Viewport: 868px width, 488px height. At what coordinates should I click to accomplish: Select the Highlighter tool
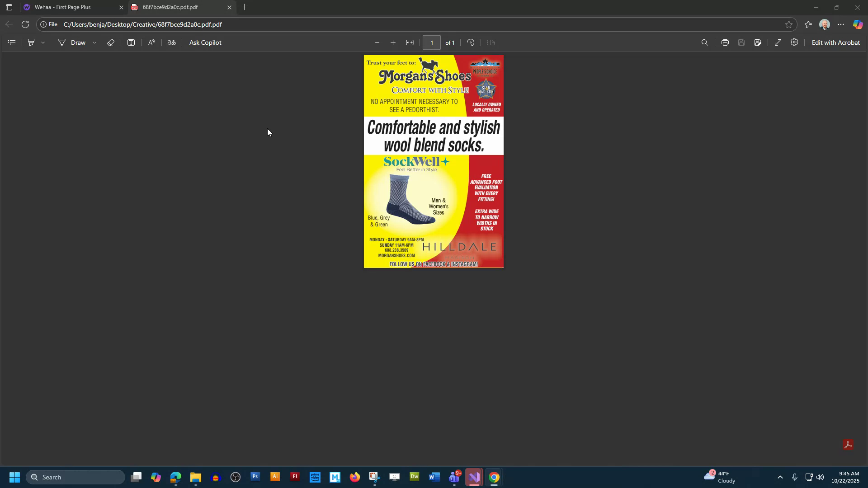31,42
